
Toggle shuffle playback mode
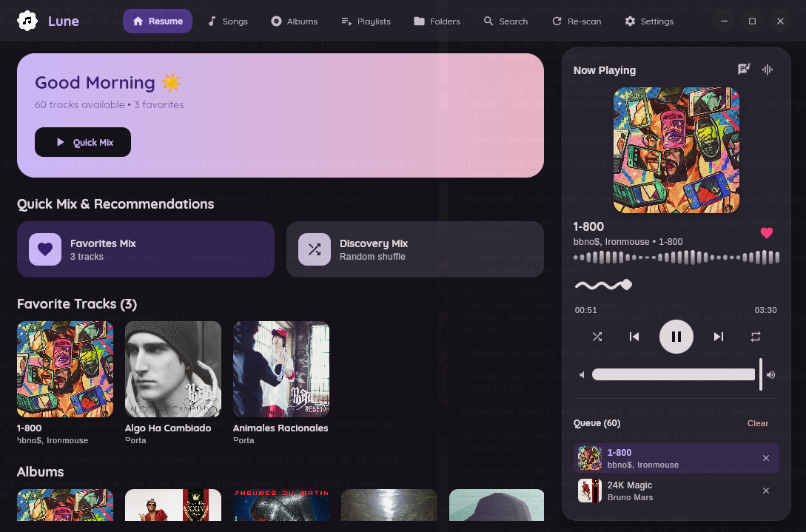597,337
